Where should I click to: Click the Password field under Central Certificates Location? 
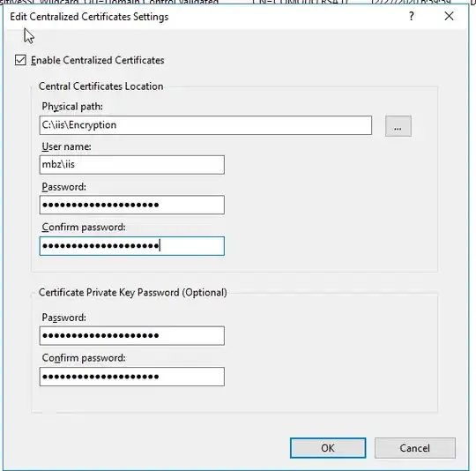coord(132,205)
